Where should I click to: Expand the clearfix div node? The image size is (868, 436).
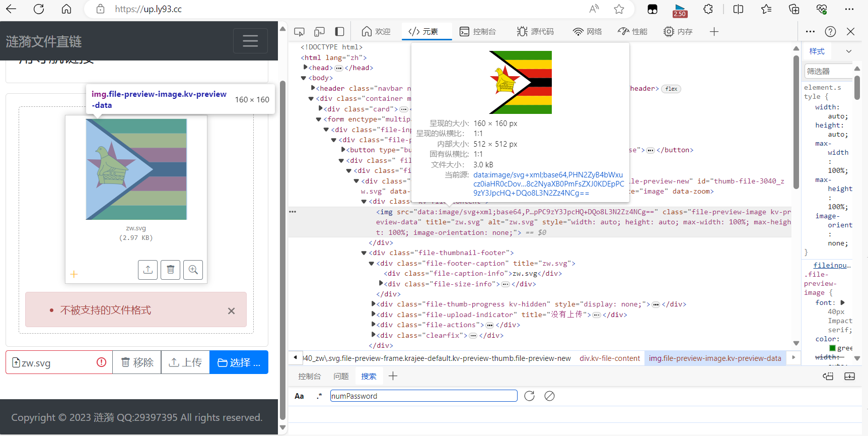(373, 335)
